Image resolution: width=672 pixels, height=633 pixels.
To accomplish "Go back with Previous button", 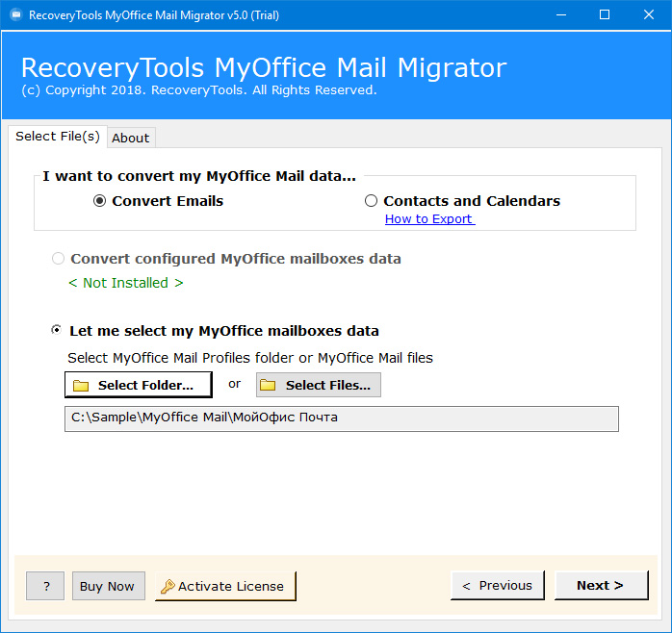I will pos(497,586).
